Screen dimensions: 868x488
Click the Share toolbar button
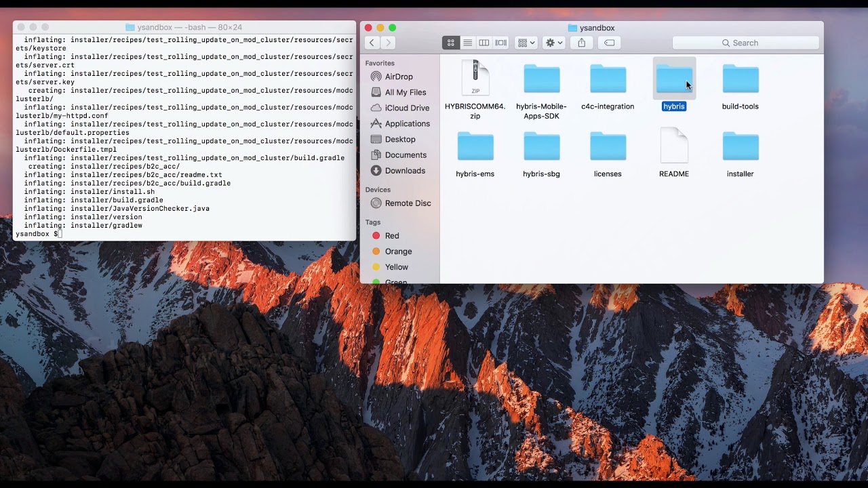point(582,43)
